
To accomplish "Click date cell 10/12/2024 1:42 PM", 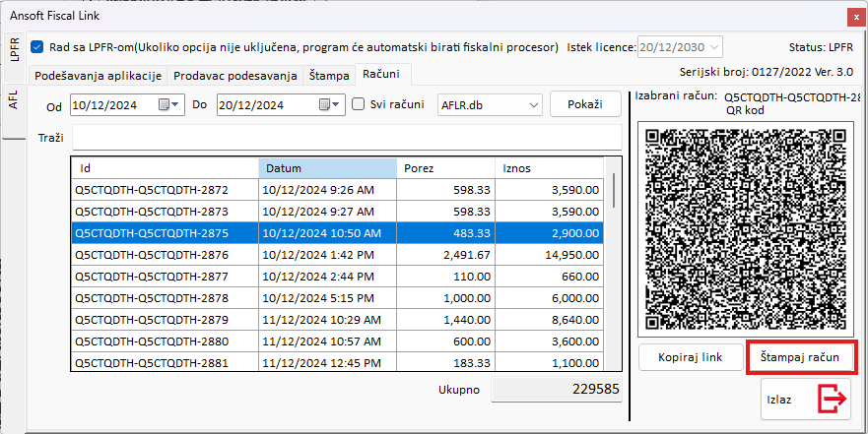I will 328,255.
